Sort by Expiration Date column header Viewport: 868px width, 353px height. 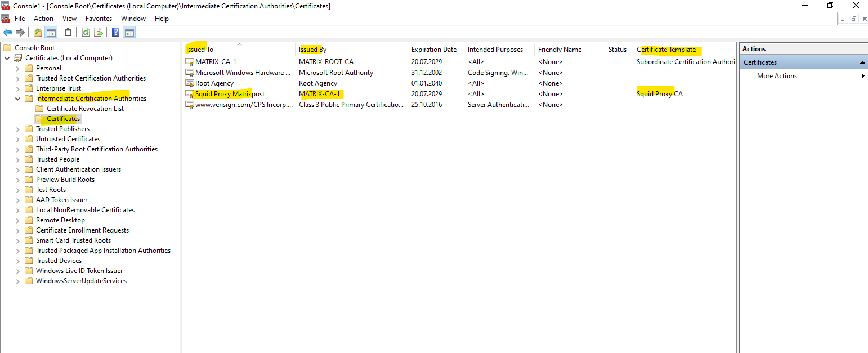point(433,50)
